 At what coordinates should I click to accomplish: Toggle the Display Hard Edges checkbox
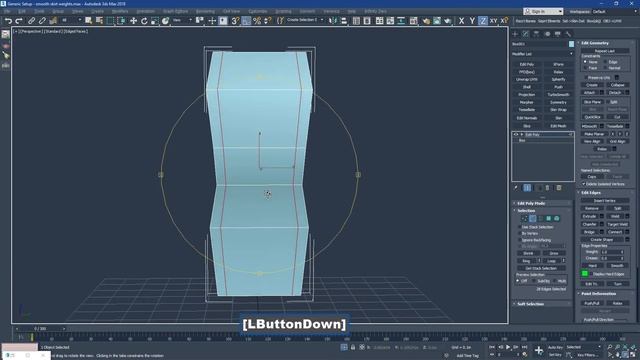pos(590,274)
